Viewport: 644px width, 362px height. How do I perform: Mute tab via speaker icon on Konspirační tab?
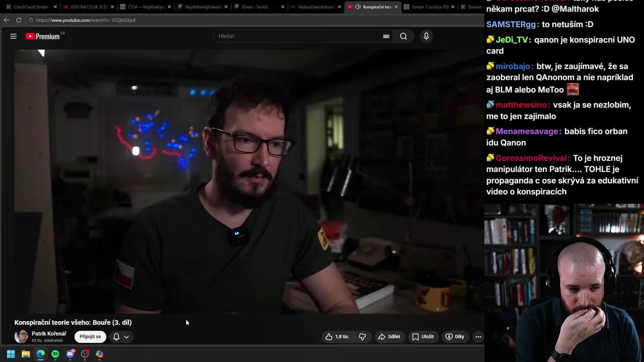(357, 7)
